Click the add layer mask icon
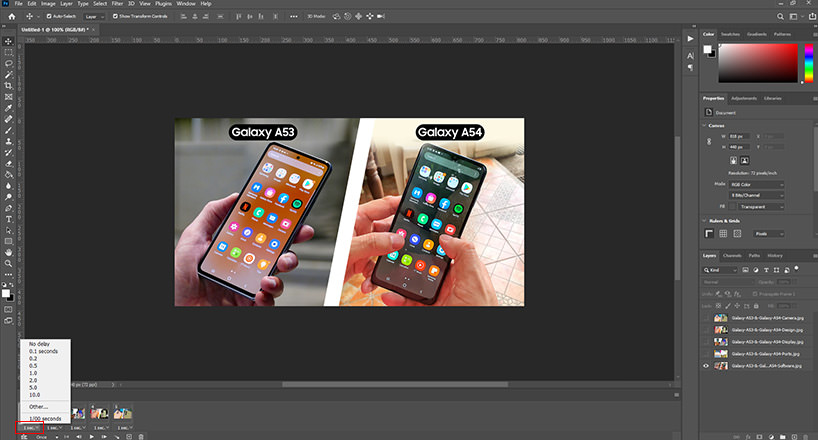Viewport: 818px width, 440px height. tap(760, 436)
